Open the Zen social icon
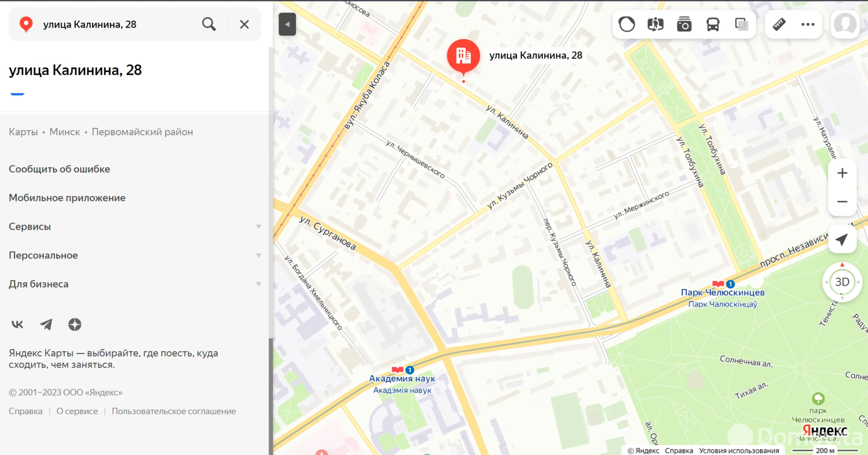Image resolution: width=868 pixels, height=455 pixels. click(x=75, y=324)
